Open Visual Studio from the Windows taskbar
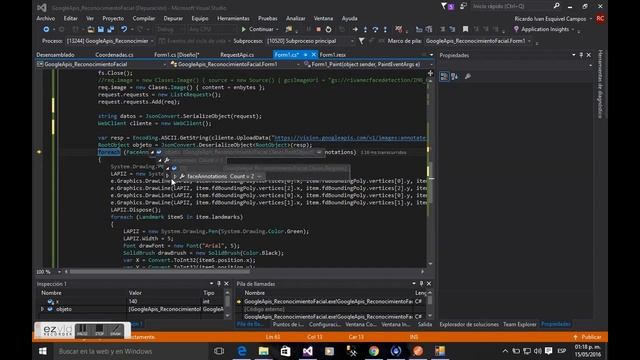Image resolution: width=640 pixels, height=360 pixels. click(x=307, y=351)
